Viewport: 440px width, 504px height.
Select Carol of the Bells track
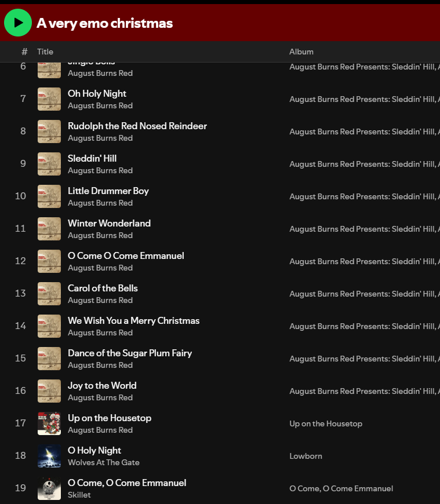point(103,288)
